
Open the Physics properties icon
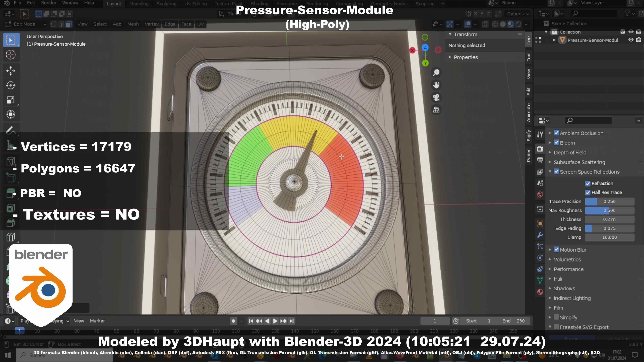click(540, 258)
